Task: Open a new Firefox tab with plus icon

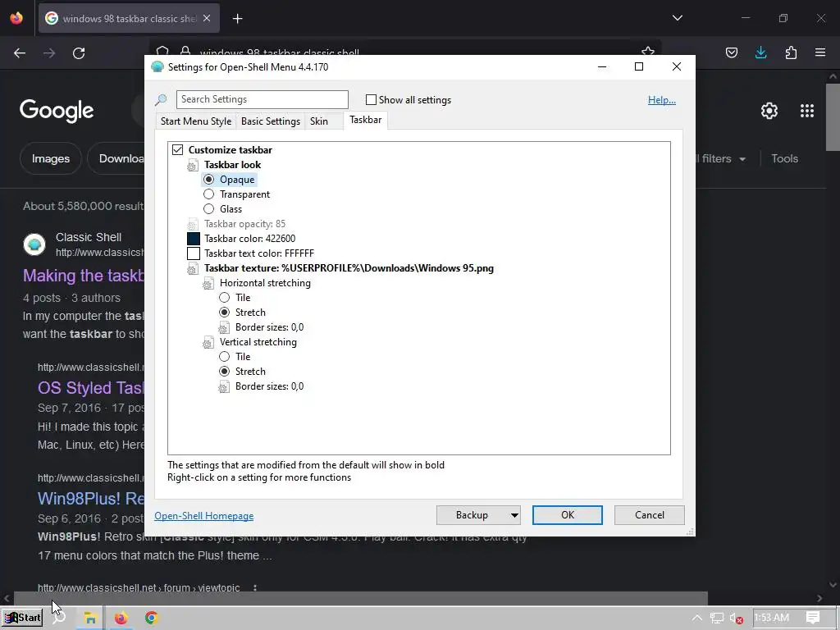Action: (237, 19)
